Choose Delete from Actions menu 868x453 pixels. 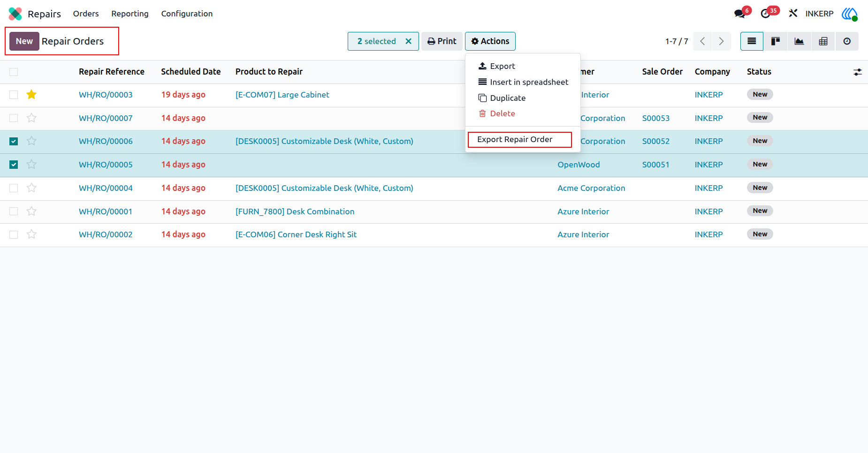pyautogui.click(x=523, y=113)
